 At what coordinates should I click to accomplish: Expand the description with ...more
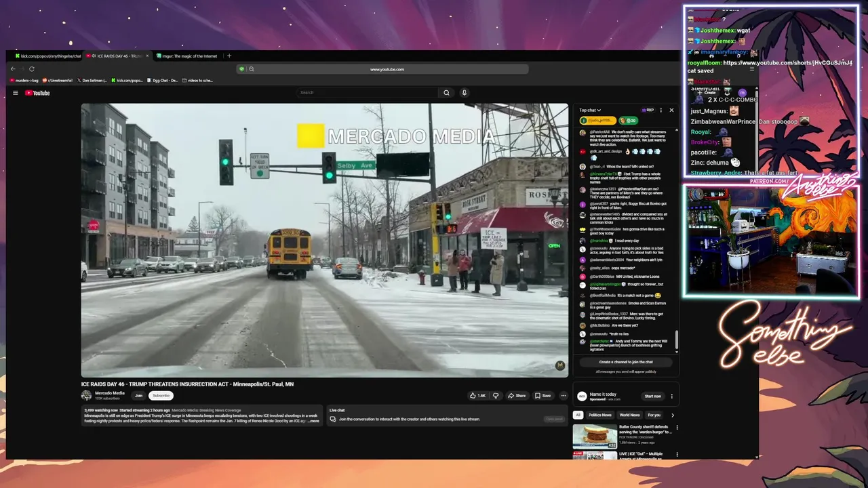pyautogui.click(x=313, y=421)
